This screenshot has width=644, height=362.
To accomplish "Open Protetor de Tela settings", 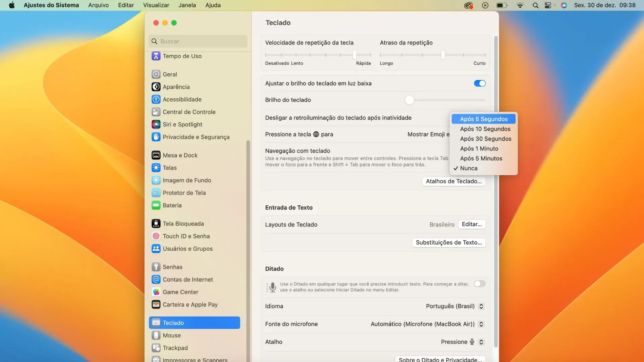I will [184, 193].
